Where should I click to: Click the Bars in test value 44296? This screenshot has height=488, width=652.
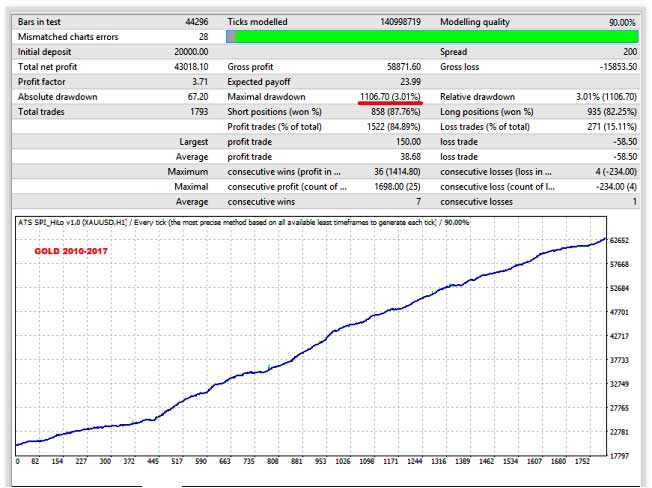click(193, 21)
